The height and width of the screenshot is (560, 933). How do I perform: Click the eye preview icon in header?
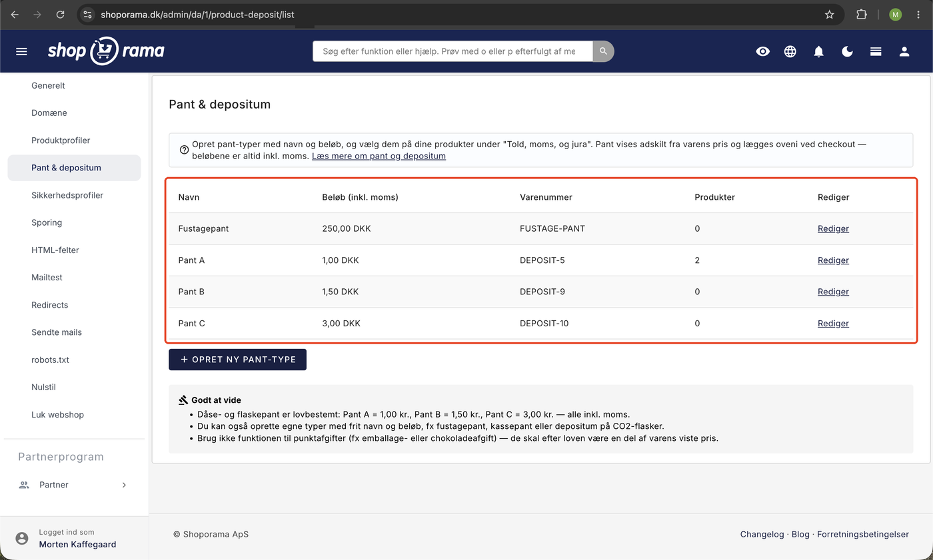(x=762, y=51)
